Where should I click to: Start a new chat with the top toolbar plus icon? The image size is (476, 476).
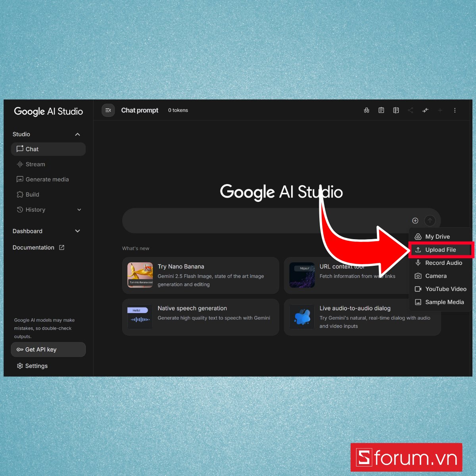440,110
